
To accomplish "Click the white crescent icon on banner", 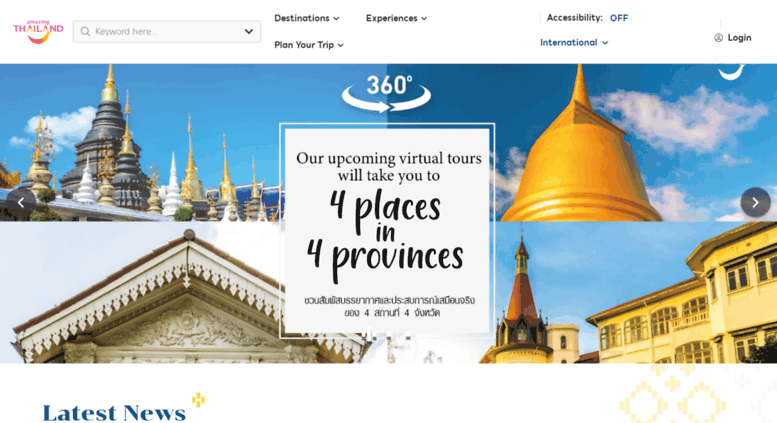I will [x=732, y=72].
